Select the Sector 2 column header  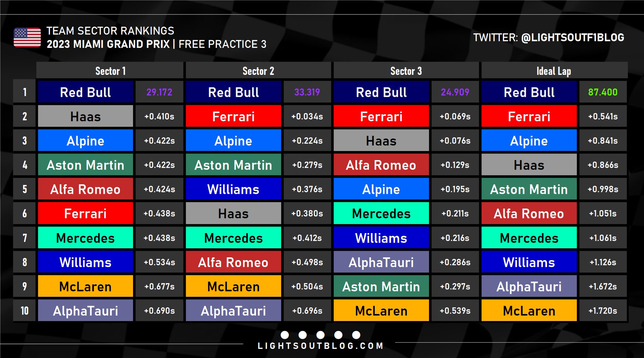pyautogui.click(x=258, y=71)
